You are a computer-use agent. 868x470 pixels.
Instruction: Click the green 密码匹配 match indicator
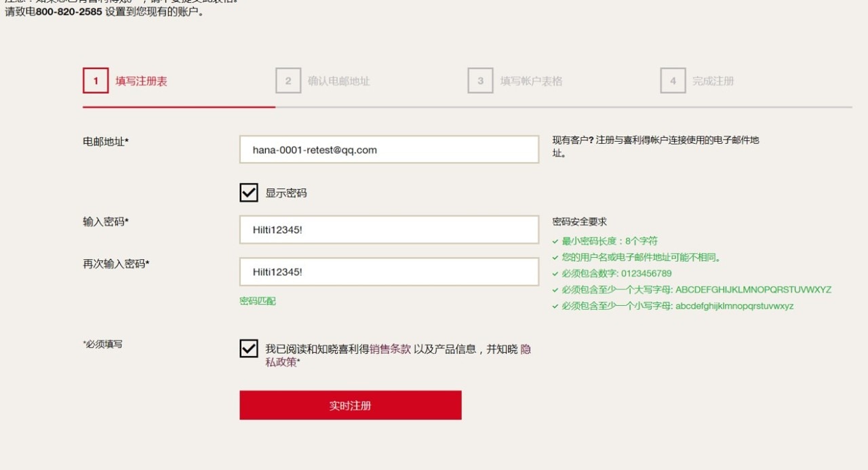[x=258, y=300]
